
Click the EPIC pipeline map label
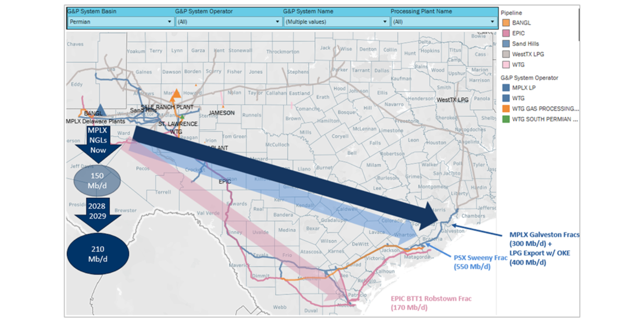click(x=225, y=181)
